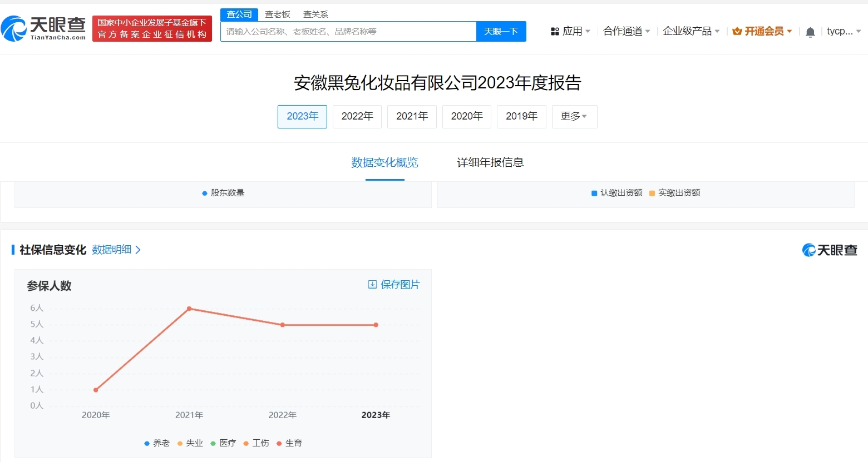This screenshot has width=868, height=462.
Task: Click the 2022年 data point on the chart
Action: [283, 325]
